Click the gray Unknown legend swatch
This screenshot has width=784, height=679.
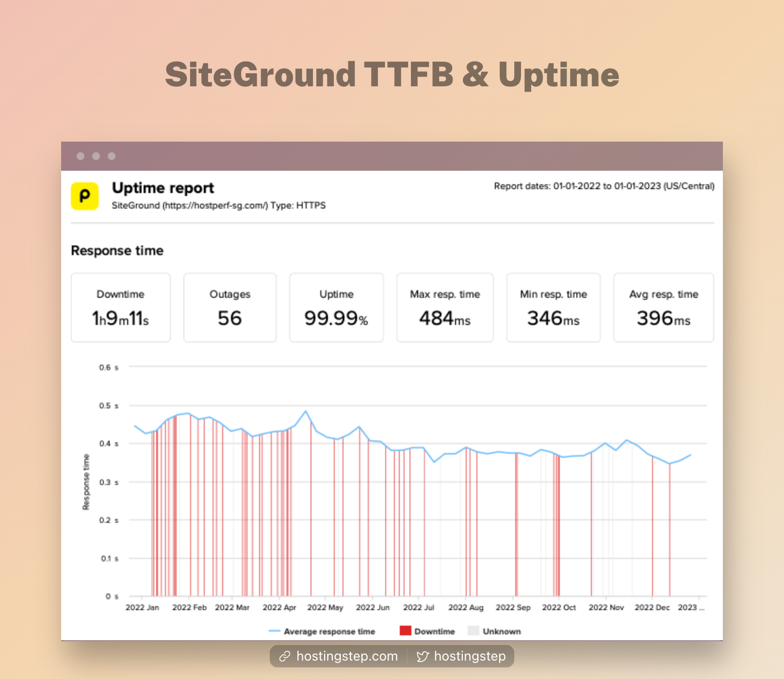click(474, 630)
